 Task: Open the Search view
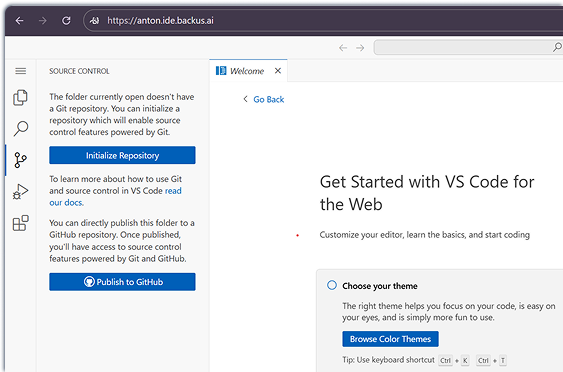point(21,129)
